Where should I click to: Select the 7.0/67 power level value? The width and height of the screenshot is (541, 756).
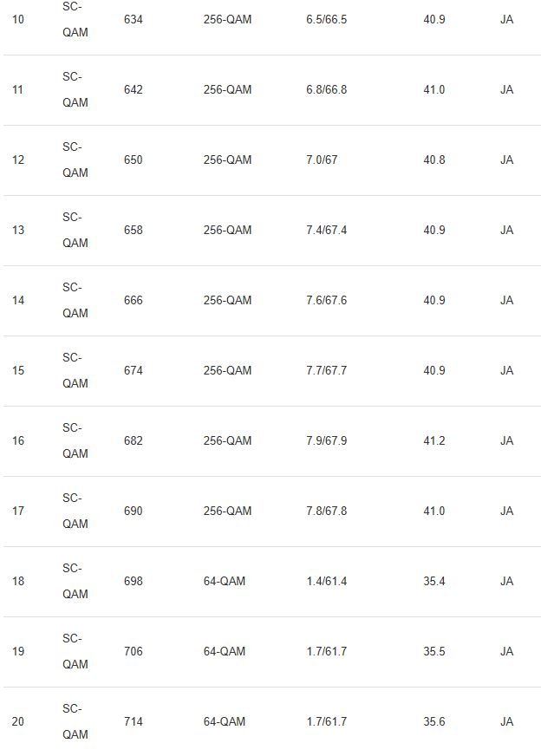pyautogui.click(x=322, y=160)
